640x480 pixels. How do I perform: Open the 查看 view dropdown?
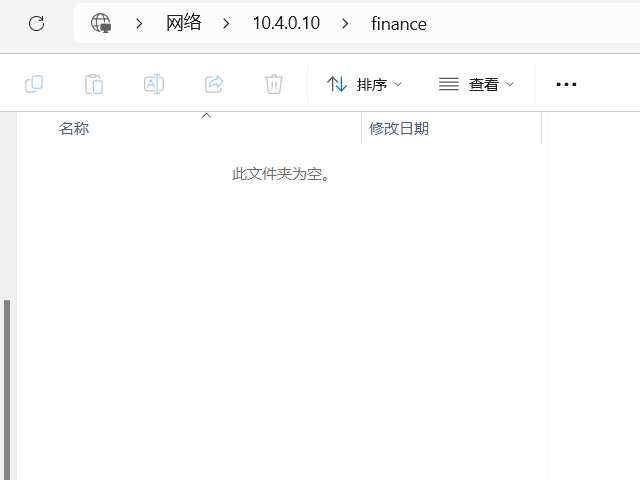click(476, 84)
